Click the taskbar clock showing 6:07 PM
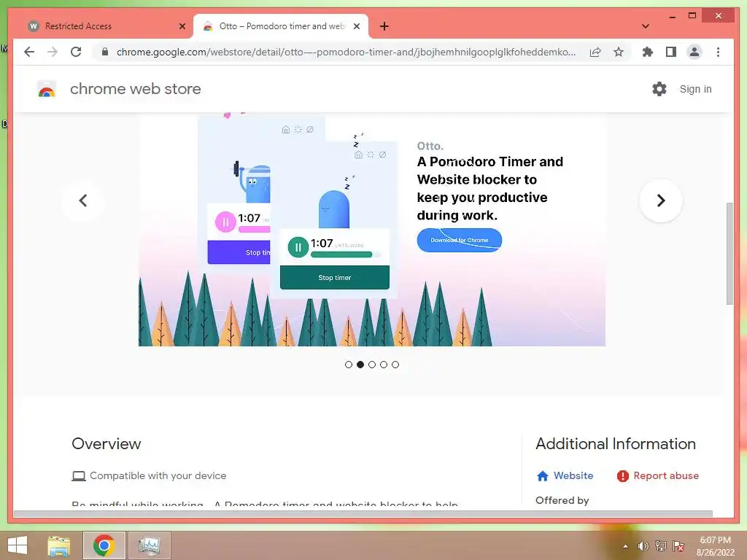Viewport: 747px width, 560px height. pos(715,546)
